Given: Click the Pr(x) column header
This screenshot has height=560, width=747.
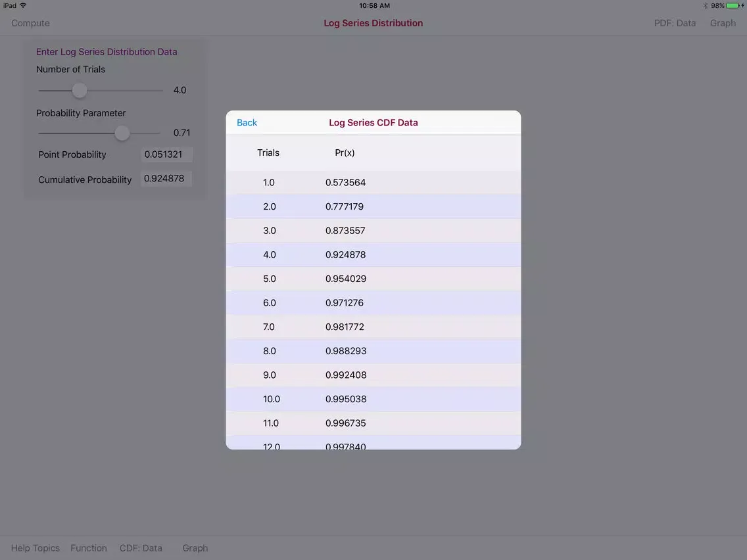Looking at the screenshot, I should click(345, 153).
